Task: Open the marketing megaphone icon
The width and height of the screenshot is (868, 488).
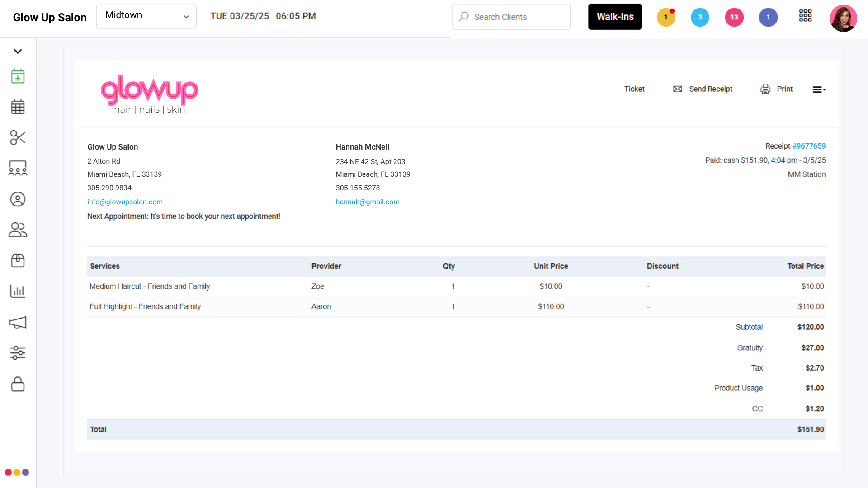Action: tap(18, 322)
